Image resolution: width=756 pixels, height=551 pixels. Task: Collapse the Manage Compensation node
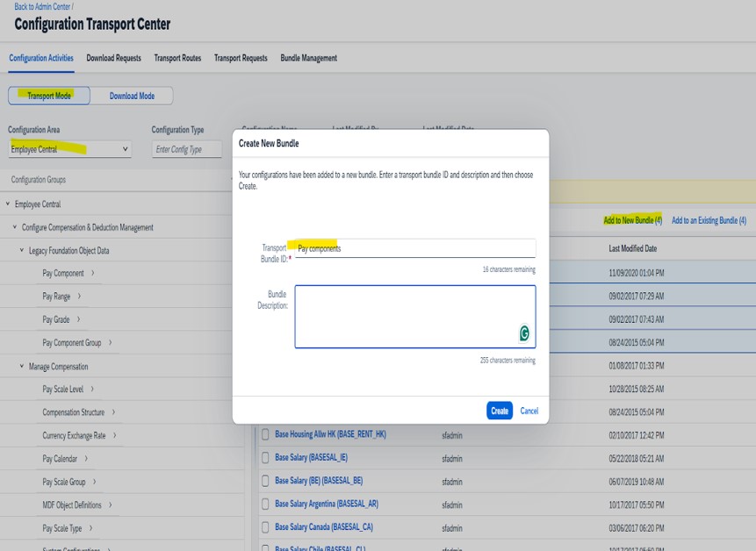tap(22, 367)
